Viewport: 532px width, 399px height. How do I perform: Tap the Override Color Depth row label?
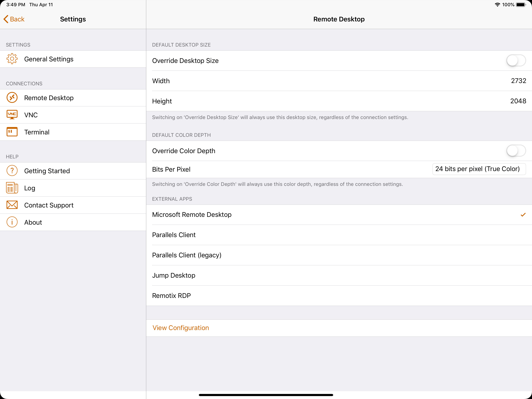point(183,151)
